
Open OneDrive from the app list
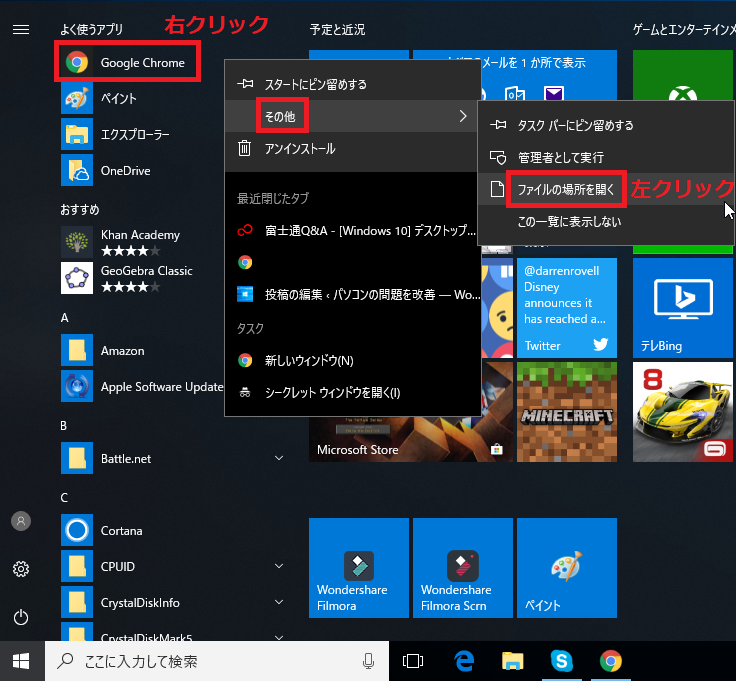coord(126,171)
